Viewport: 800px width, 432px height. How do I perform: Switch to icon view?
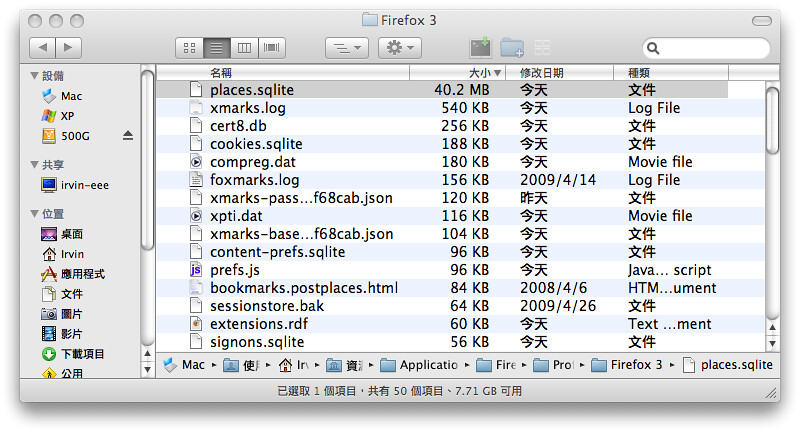(x=189, y=48)
